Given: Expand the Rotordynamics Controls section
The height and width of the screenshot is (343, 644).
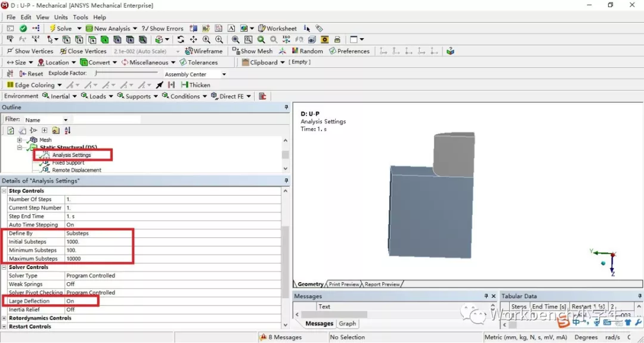Looking at the screenshot, I should click(5, 319).
